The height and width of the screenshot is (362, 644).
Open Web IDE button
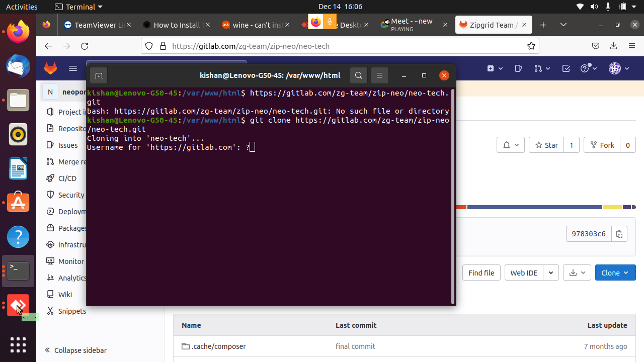(x=524, y=273)
